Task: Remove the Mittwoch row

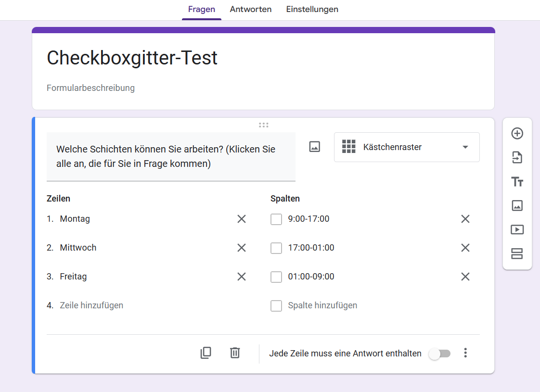Action: pos(242,248)
